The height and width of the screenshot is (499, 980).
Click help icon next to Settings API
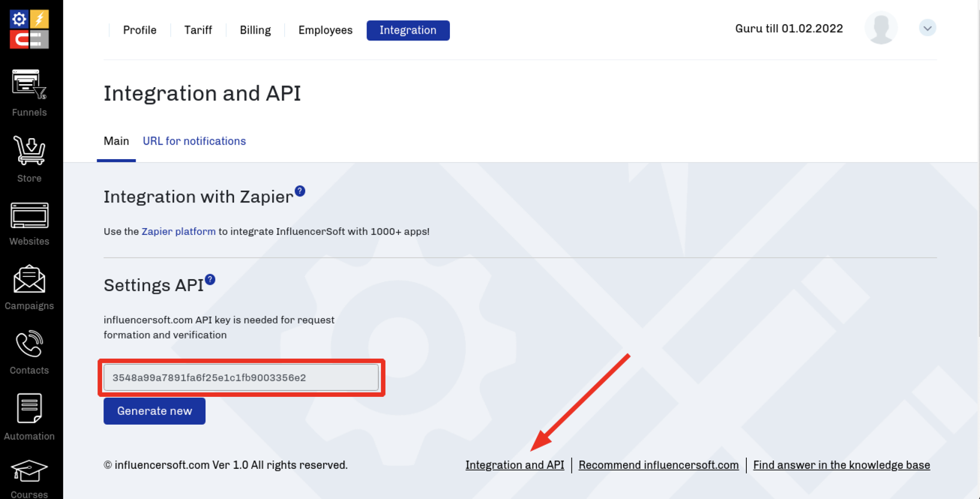click(x=210, y=280)
